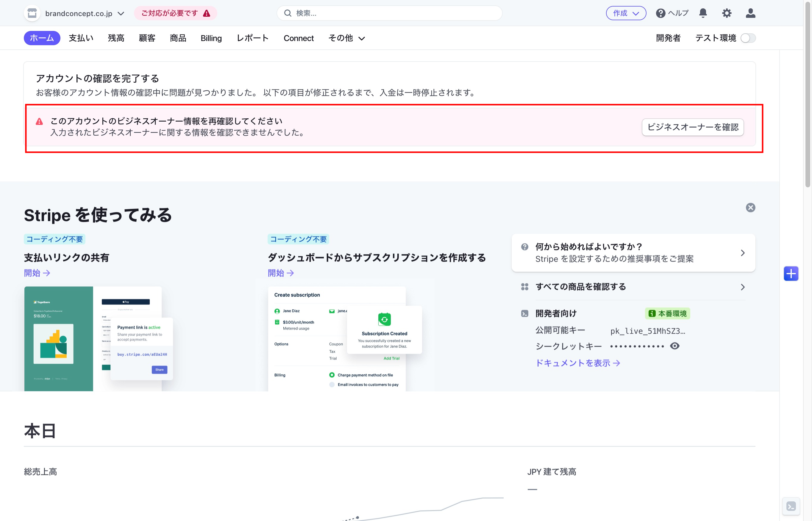Viewport: 812px width, 521px height.
Task: Expand the 作成 dropdown button
Action: click(626, 13)
